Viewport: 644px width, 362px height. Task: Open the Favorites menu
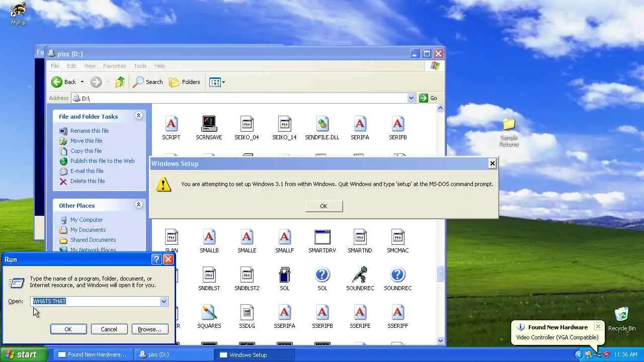[115, 66]
